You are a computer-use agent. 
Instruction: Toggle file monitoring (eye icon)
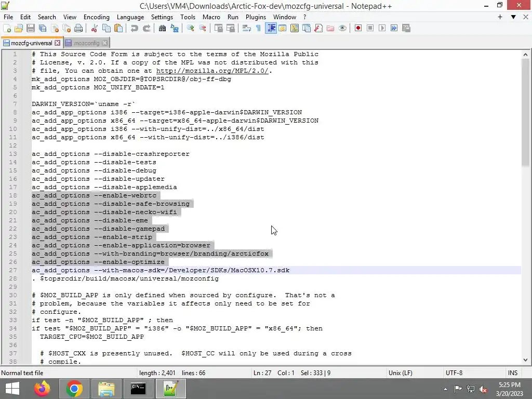342,28
